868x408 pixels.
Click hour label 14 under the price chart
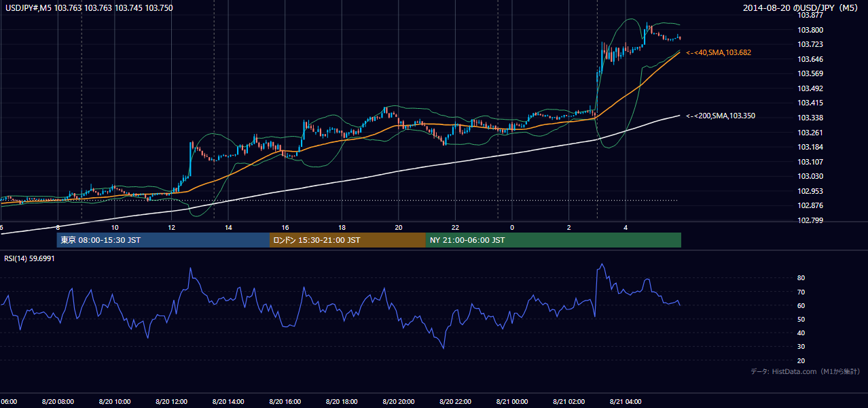[x=228, y=227]
